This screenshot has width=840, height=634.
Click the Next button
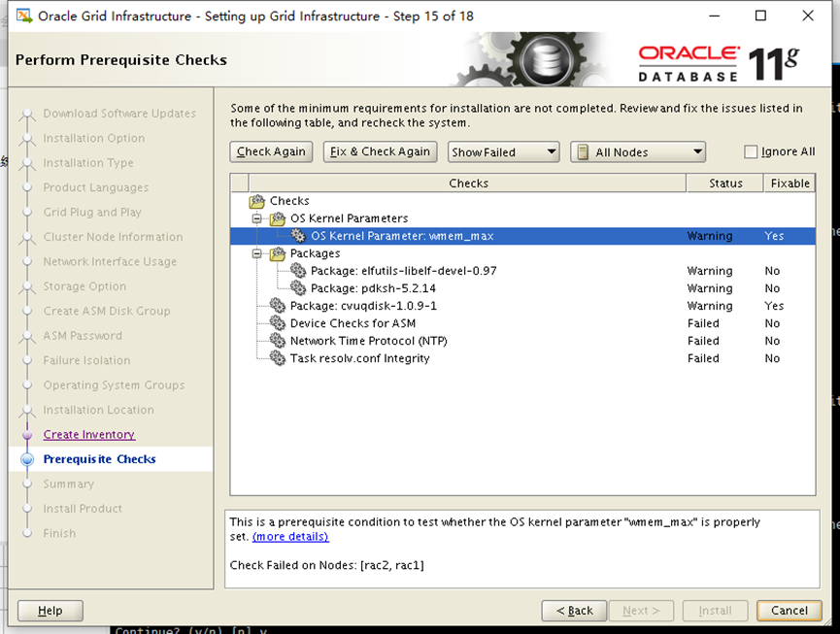point(641,611)
